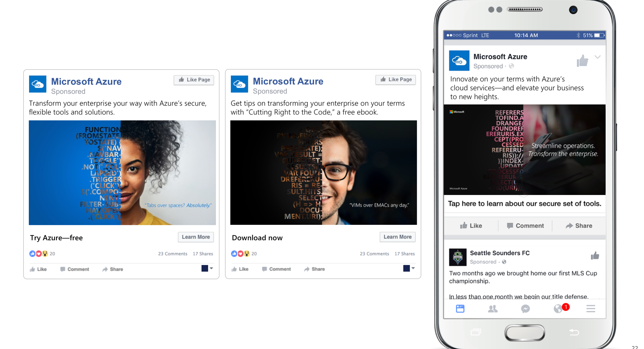Tap the Sprint signal strength dots

point(454,35)
